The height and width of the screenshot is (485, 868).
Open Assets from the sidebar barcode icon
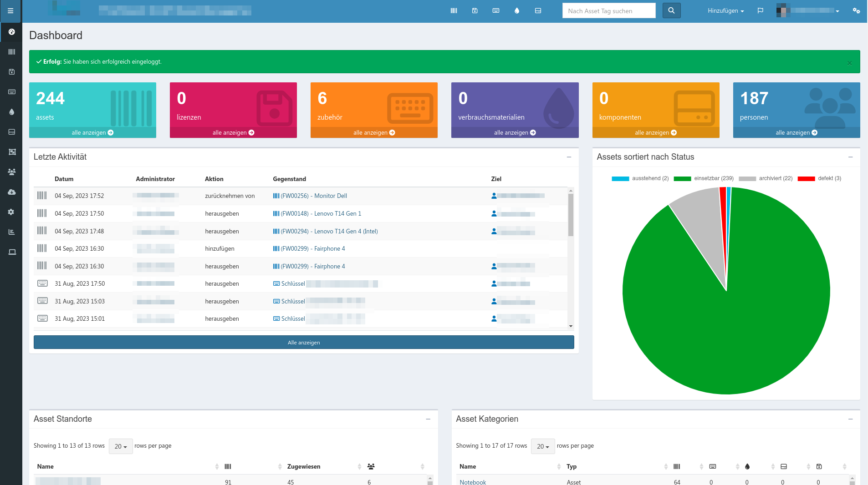[x=12, y=52]
